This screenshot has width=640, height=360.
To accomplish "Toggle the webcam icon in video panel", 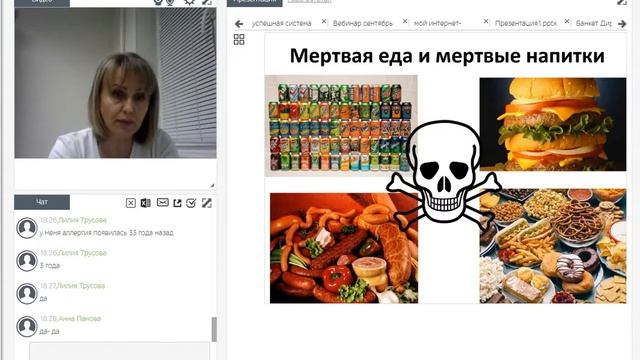I will (158, 2).
